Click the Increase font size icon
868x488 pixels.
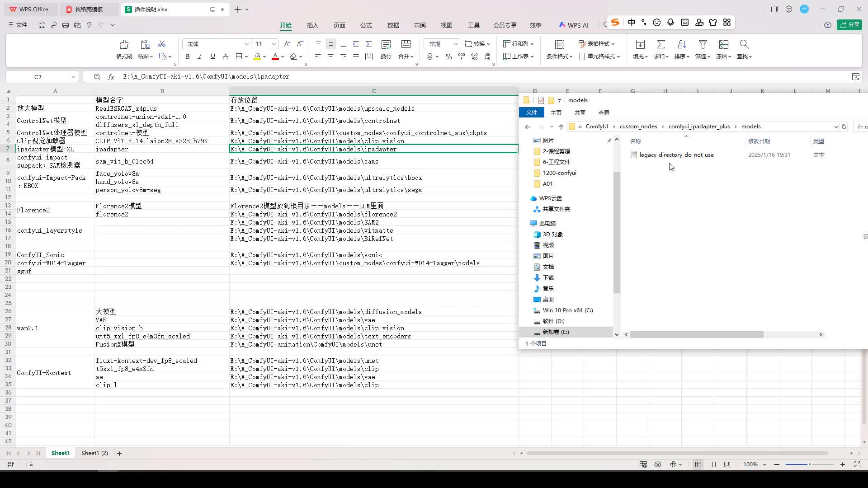pos(287,44)
